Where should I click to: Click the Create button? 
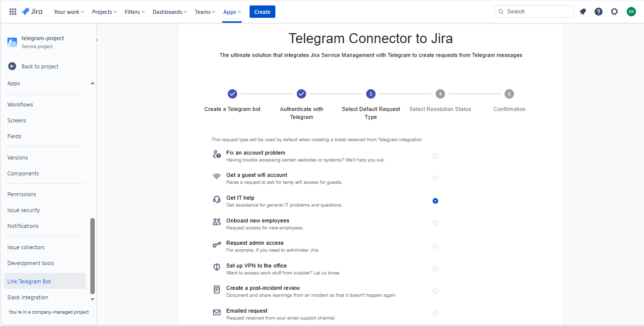tap(262, 12)
